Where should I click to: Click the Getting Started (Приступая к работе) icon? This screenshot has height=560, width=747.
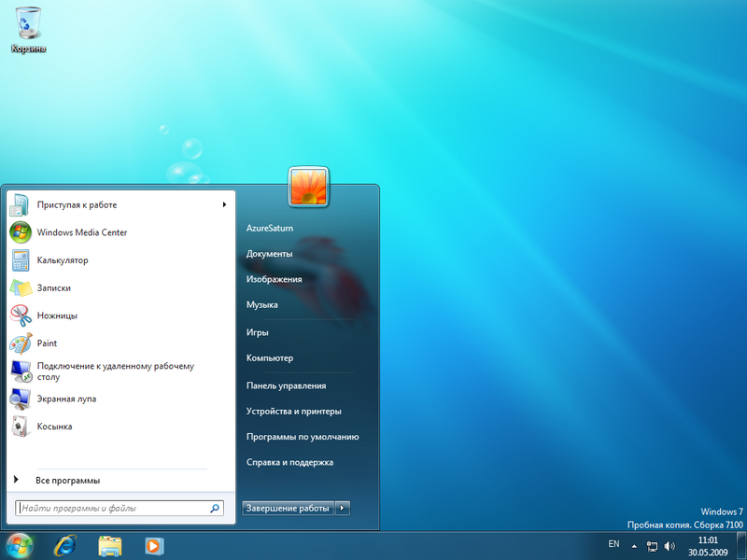[21, 204]
